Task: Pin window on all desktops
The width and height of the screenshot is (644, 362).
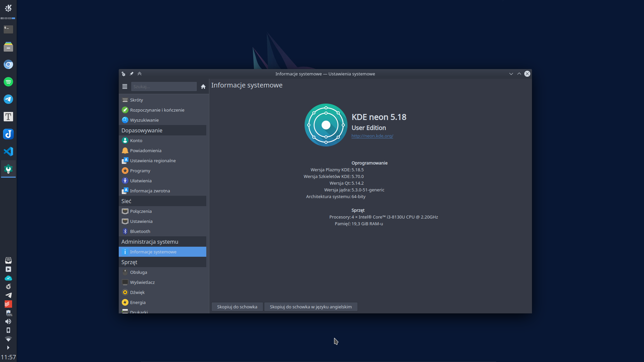Action: click(x=131, y=74)
